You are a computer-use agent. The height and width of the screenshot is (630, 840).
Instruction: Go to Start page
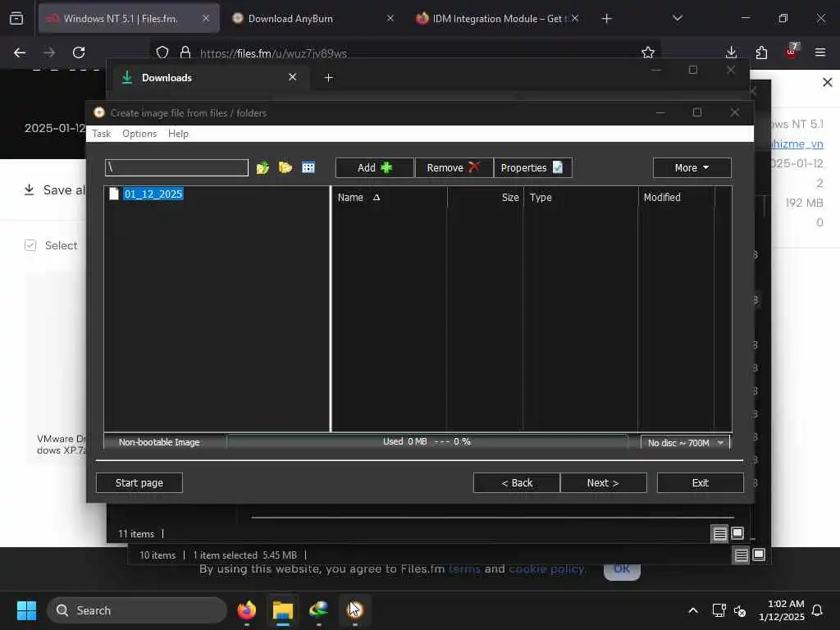tap(139, 482)
